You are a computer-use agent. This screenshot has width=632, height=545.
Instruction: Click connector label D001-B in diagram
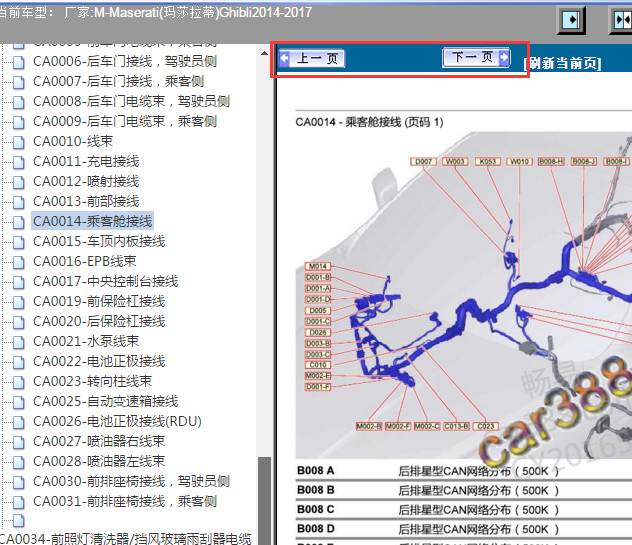[318, 277]
